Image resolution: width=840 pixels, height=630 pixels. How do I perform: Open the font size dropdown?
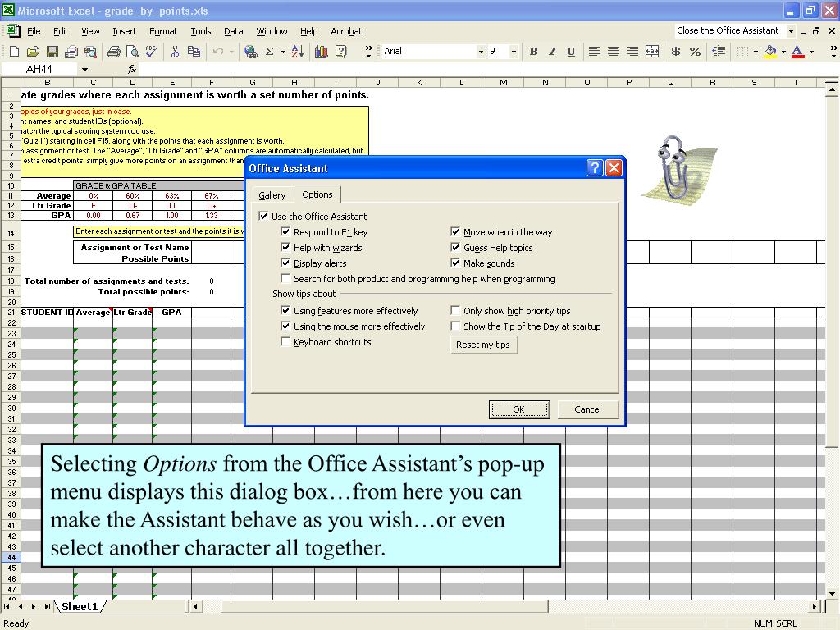[514, 52]
